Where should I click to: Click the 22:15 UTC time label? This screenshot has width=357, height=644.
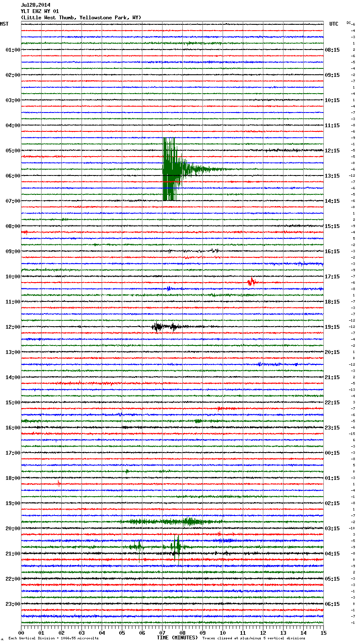coord(332,403)
